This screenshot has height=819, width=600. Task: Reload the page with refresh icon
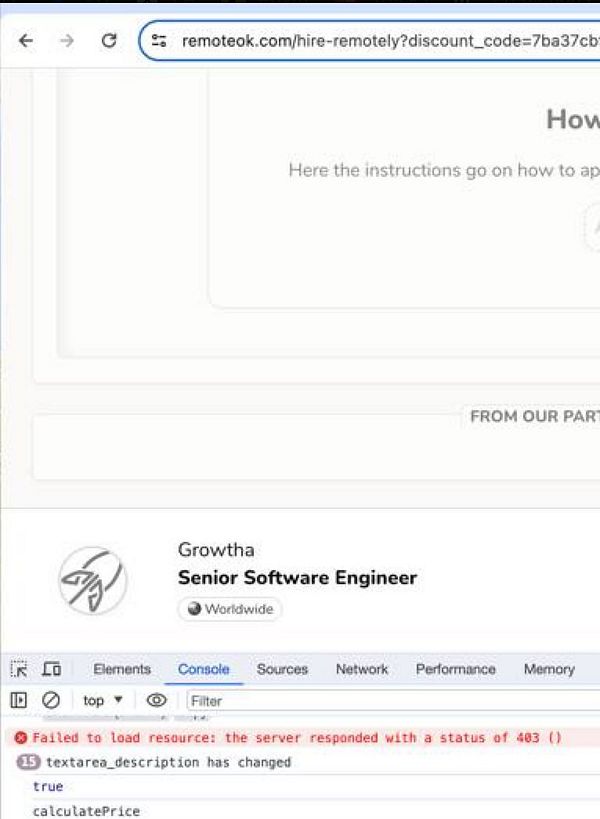tap(109, 40)
